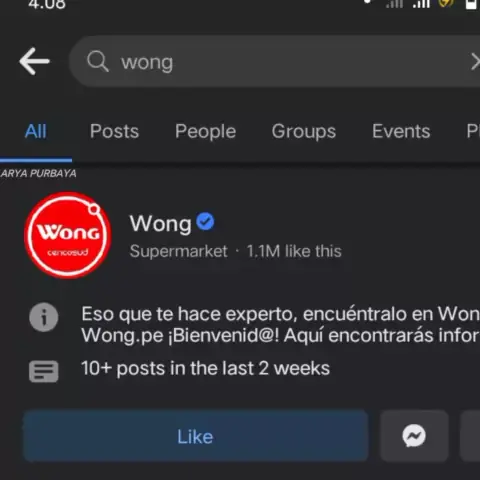The width and height of the screenshot is (480, 480).
Task: Open the Groups tab
Action: pos(304,132)
